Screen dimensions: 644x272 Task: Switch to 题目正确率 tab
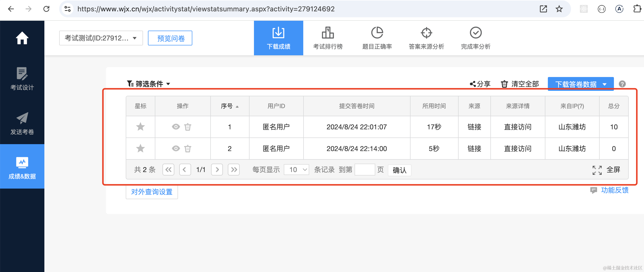(377, 38)
